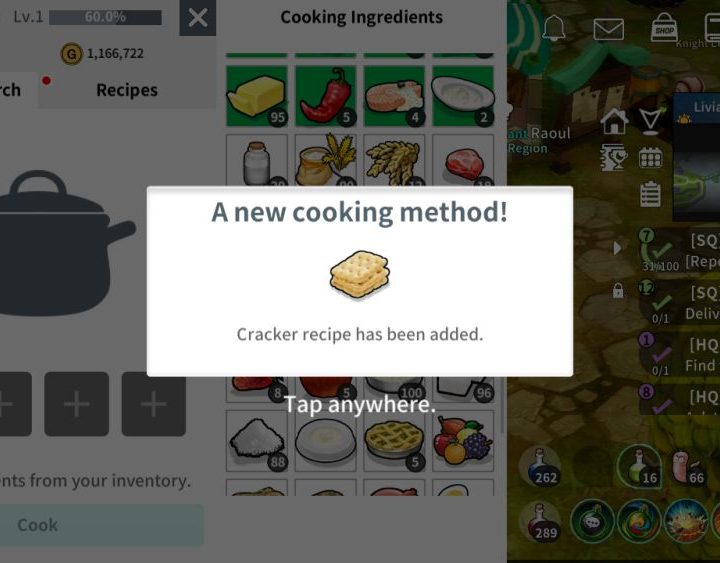The image size is (720, 563).
Task: Tap the home house icon
Action: 614,121
